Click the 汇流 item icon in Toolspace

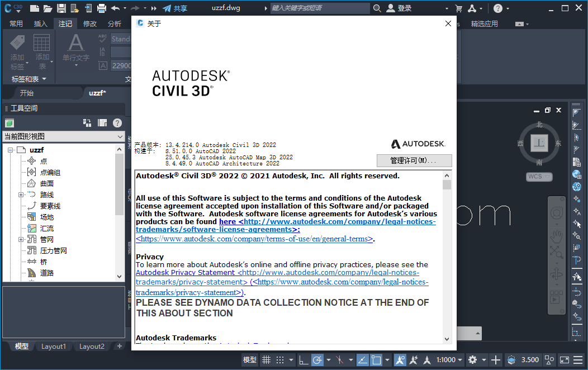point(32,229)
